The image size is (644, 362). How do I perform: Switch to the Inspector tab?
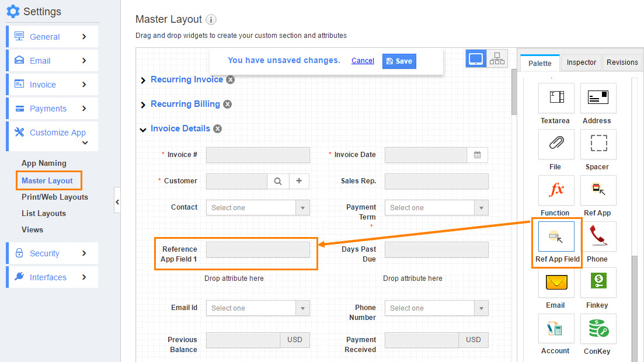click(x=581, y=62)
